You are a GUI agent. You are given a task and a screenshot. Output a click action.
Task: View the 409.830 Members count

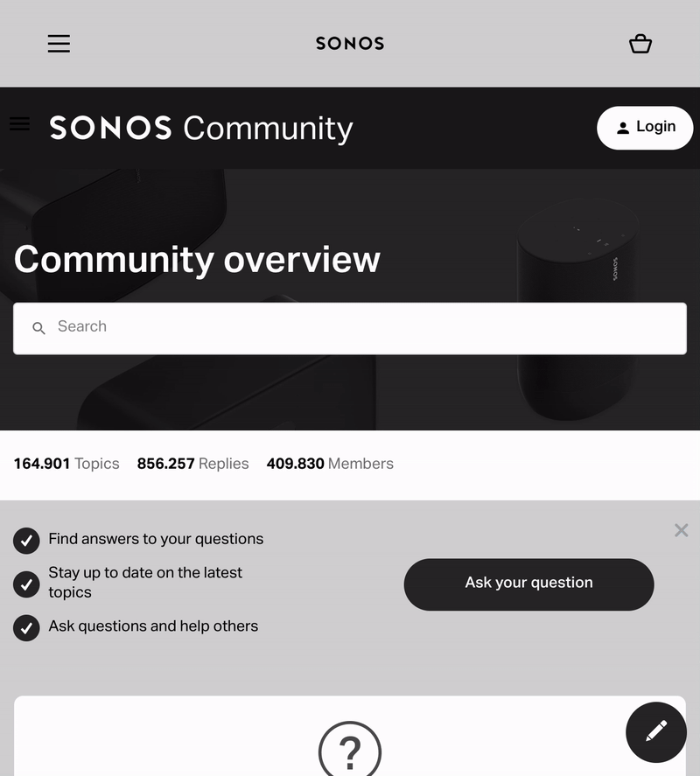(330, 464)
